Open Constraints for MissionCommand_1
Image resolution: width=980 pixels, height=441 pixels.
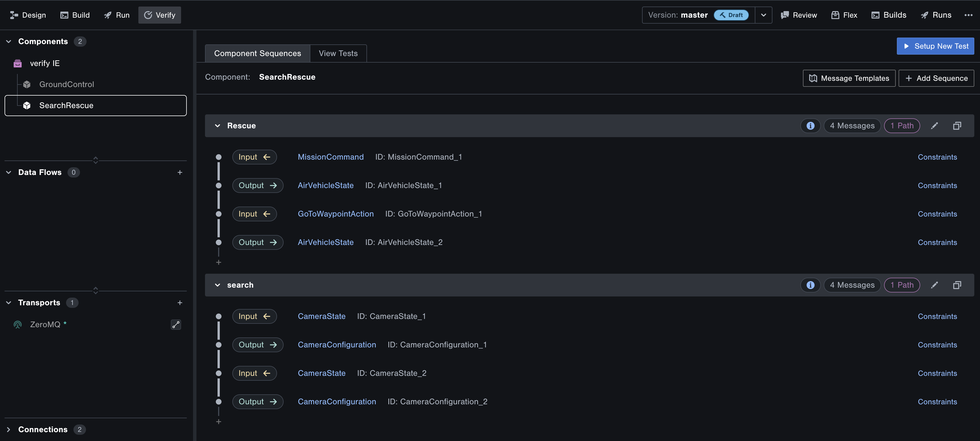pyautogui.click(x=937, y=157)
